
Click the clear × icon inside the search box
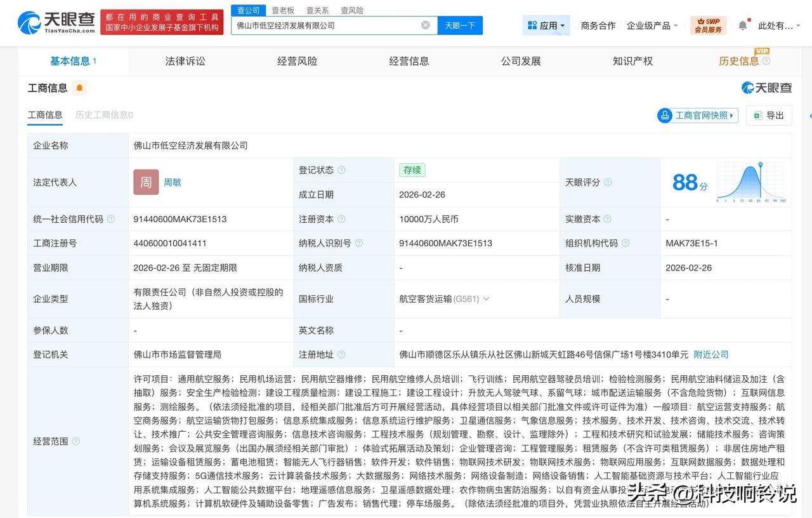pos(425,25)
